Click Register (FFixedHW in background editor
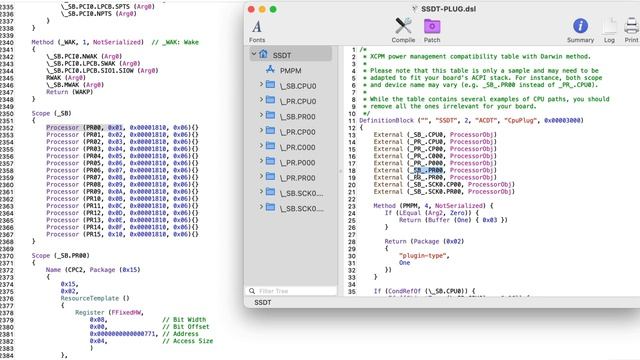The height and width of the screenshot is (360, 640). click(x=109, y=313)
